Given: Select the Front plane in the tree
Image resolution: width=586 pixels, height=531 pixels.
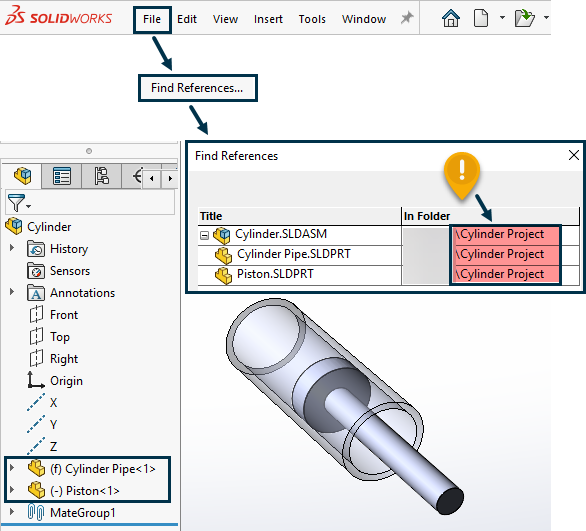Looking at the screenshot, I should pos(64,315).
